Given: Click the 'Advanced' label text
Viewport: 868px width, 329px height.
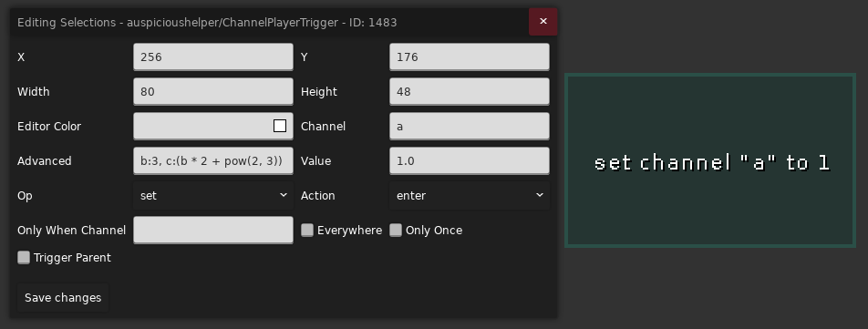Looking at the screenshot, I should click(x=45, y=161).
